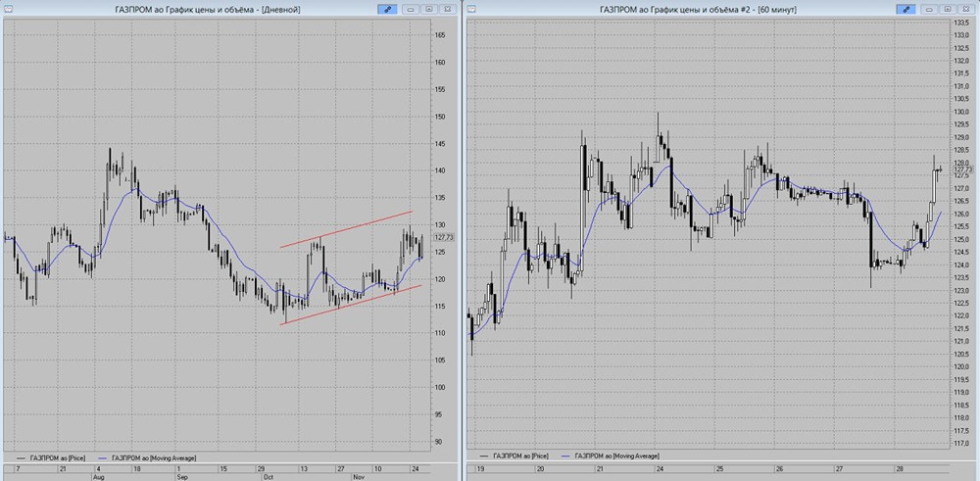Image resolution: width=980 pixels, height=481 pixels.
Task: Toggle the chain-link icon in the 60-minute chart window
Action: coord(905,10)
